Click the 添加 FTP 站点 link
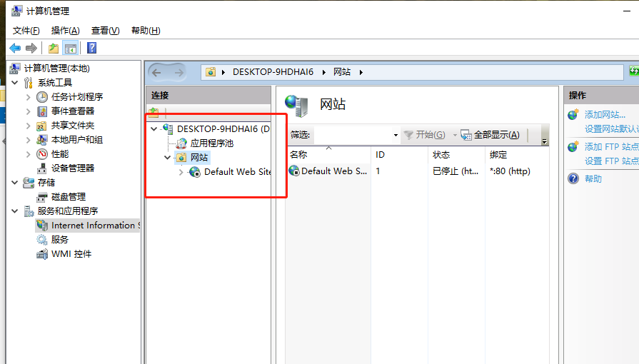639x364 pixels. point(612,146)
